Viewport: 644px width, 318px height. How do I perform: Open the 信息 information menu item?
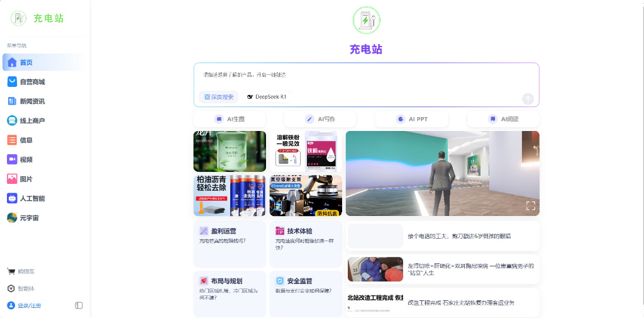25,140
